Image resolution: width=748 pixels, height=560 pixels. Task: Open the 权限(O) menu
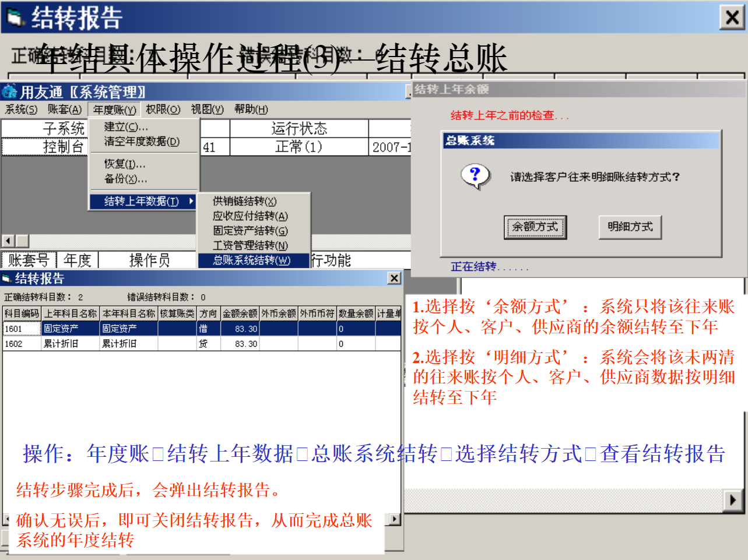point(163,110)
